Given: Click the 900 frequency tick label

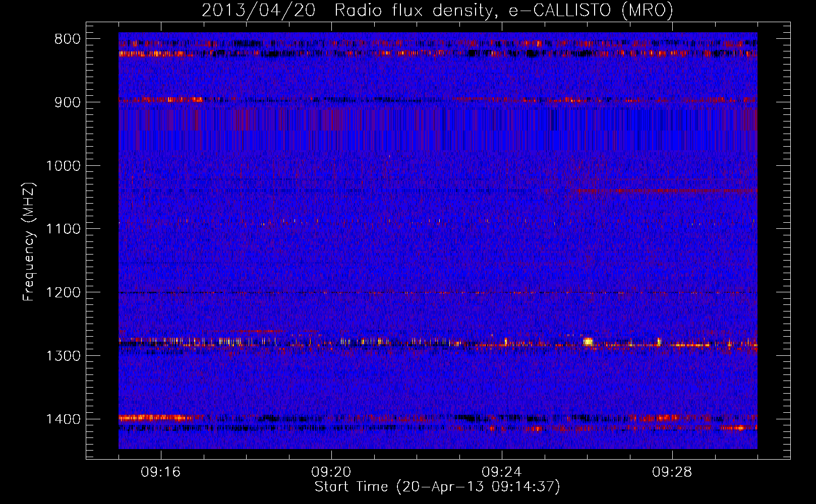Looking at the screenshot, I should click(x=68, y=103).
